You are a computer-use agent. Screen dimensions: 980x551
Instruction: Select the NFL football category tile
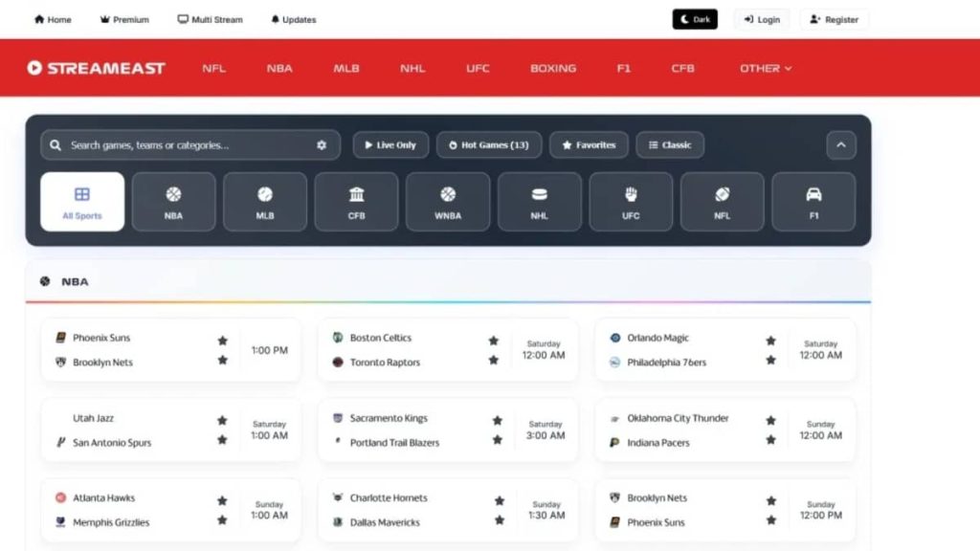point(722,202)
